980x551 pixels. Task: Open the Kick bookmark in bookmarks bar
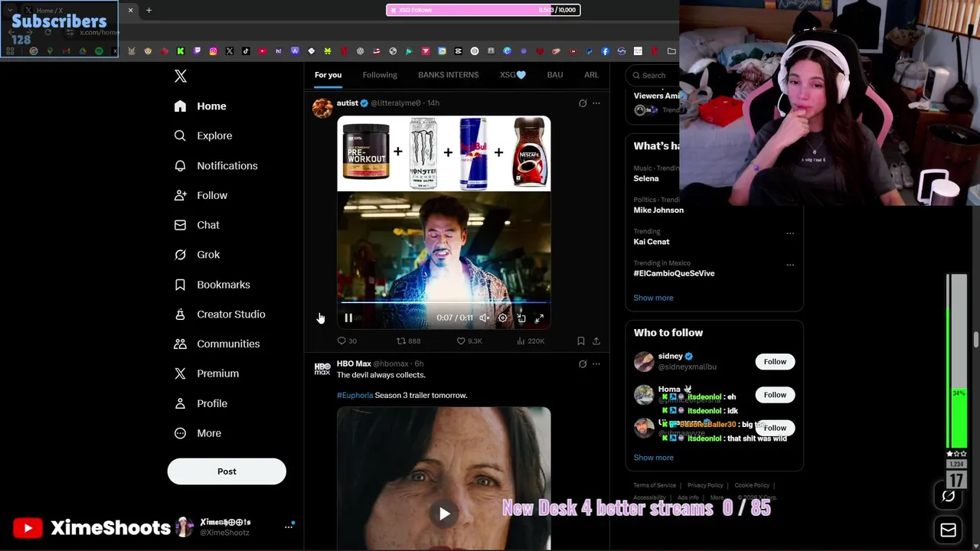180,51
